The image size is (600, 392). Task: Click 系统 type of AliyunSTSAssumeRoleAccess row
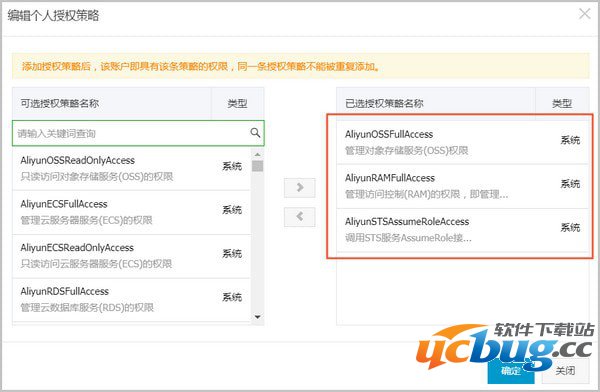tap(570, 227)
